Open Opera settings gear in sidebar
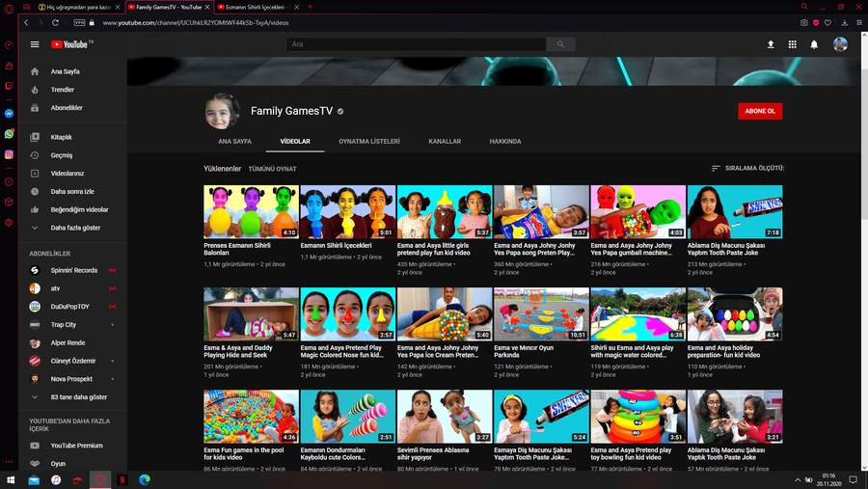 click(x=9, y=223)
